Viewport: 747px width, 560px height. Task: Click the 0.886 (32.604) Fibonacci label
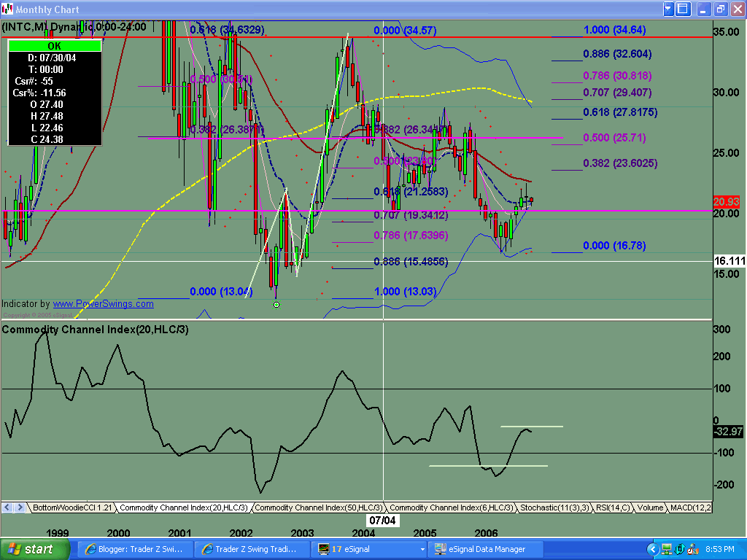(617, 54)
